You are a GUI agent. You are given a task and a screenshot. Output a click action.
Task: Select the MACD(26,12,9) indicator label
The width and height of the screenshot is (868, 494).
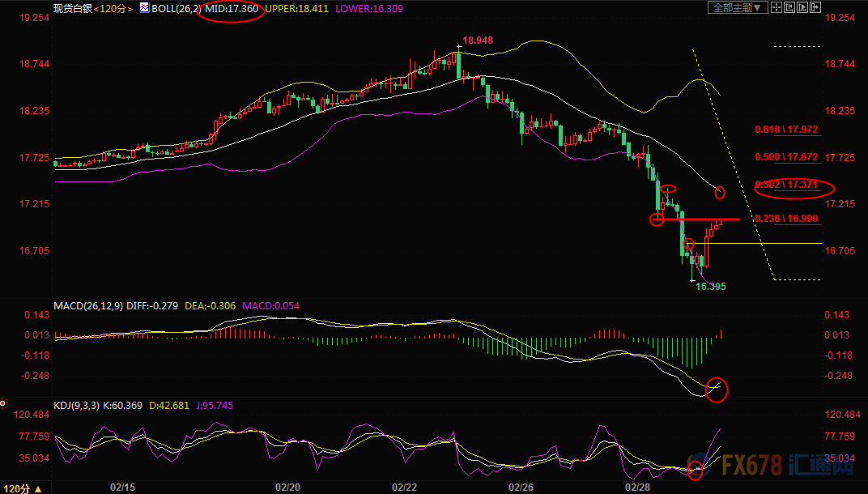tap(87, 305)
